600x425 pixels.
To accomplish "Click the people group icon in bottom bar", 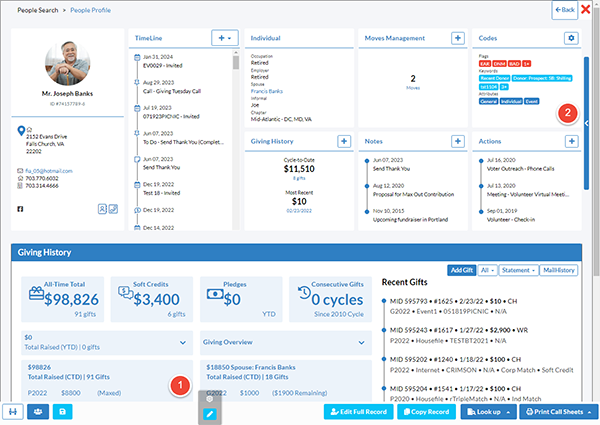I will (38, 412).
